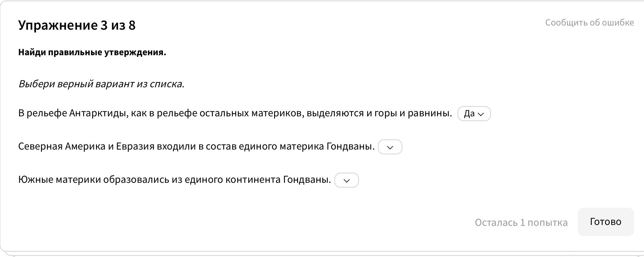Image resolution: width=644 pixels, height=257 pixels.
Task: Click the chevron arrow beside "Да"
Action: 481,114
